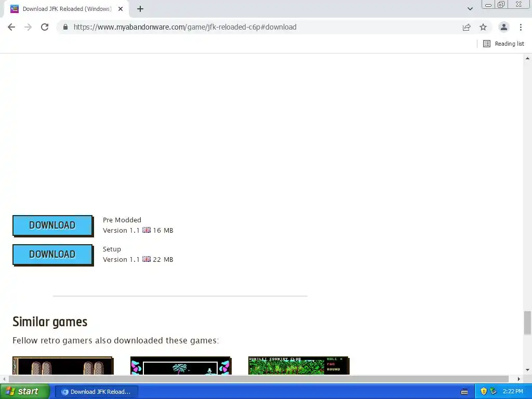
Task: Reload the current page
Action: coord(45,27)
